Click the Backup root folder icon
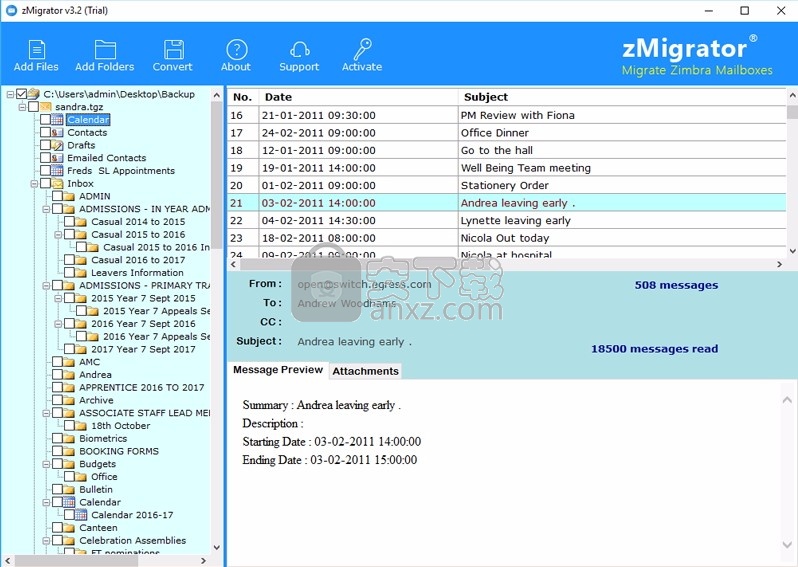798x567 pixels. [34, 94]
